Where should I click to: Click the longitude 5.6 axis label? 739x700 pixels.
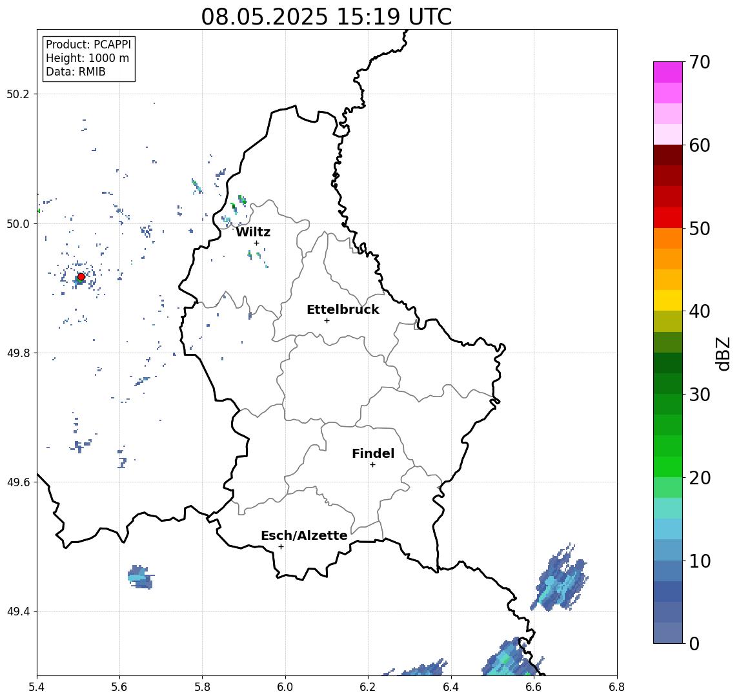pyautogui.click(x=119, y=687)
